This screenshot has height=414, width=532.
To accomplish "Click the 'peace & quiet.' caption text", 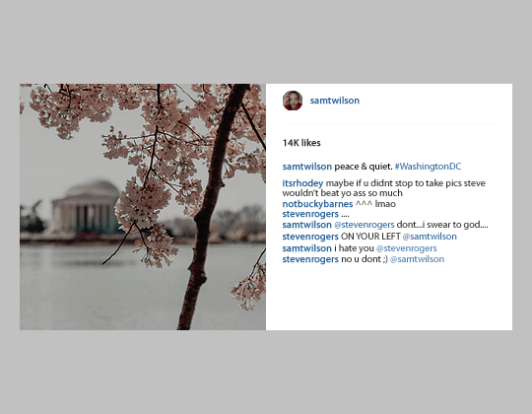I will coord(364,167).
